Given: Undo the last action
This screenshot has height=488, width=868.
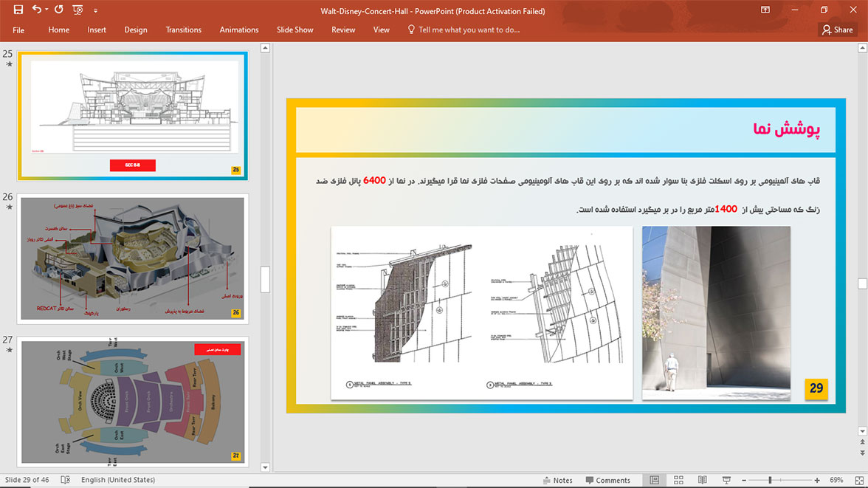Looking at the screenshot, I should [x=37, y=10].
